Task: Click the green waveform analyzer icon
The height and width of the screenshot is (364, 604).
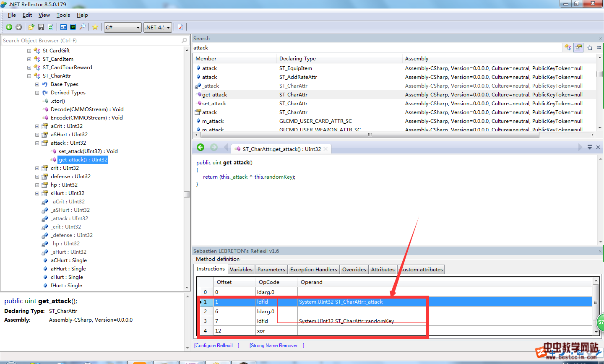Action: coord(73,27)
